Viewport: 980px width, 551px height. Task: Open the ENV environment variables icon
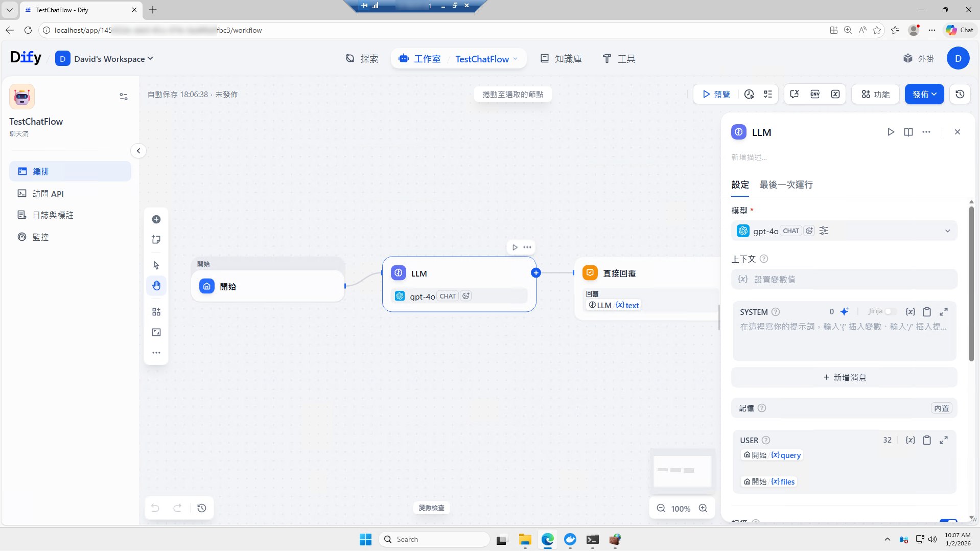(815, 94)
